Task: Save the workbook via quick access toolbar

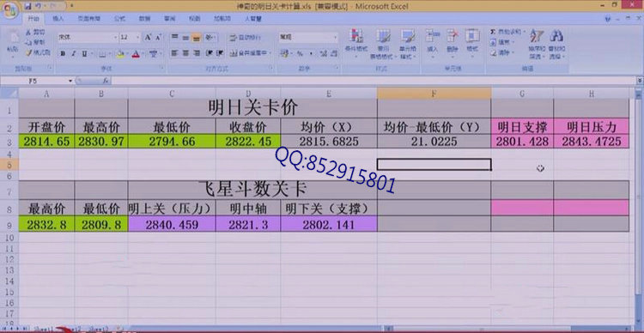Action: (x=28, y=6)
